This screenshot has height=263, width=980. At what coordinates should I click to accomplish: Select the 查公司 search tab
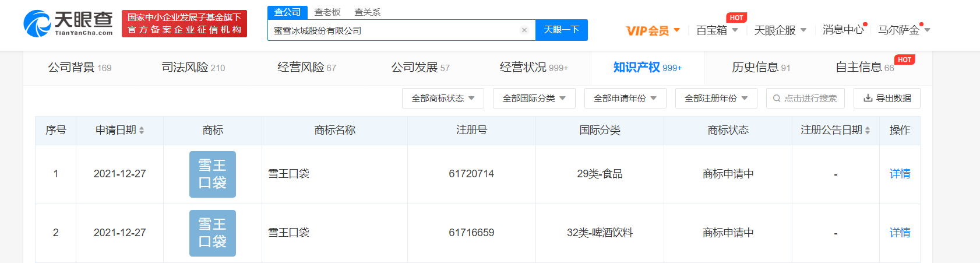pos(287,12)
